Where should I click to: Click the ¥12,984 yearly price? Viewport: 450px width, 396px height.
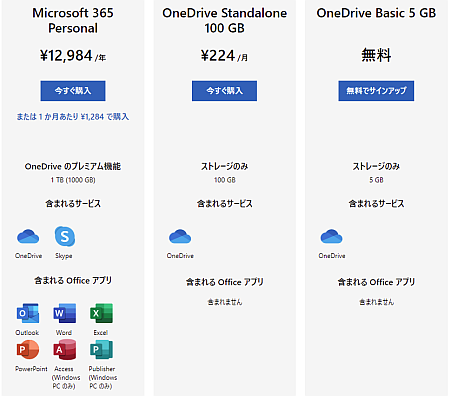(73, 56)
